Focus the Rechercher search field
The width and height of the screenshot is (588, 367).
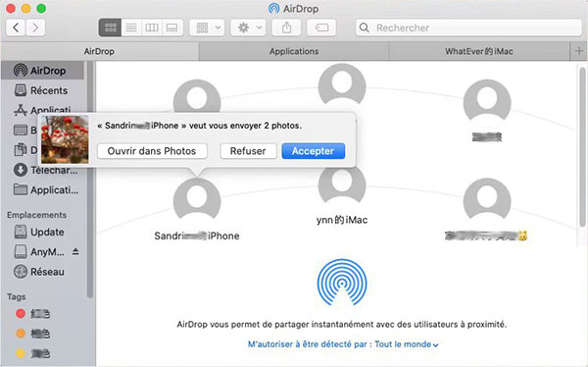click(x=468, y=27)
